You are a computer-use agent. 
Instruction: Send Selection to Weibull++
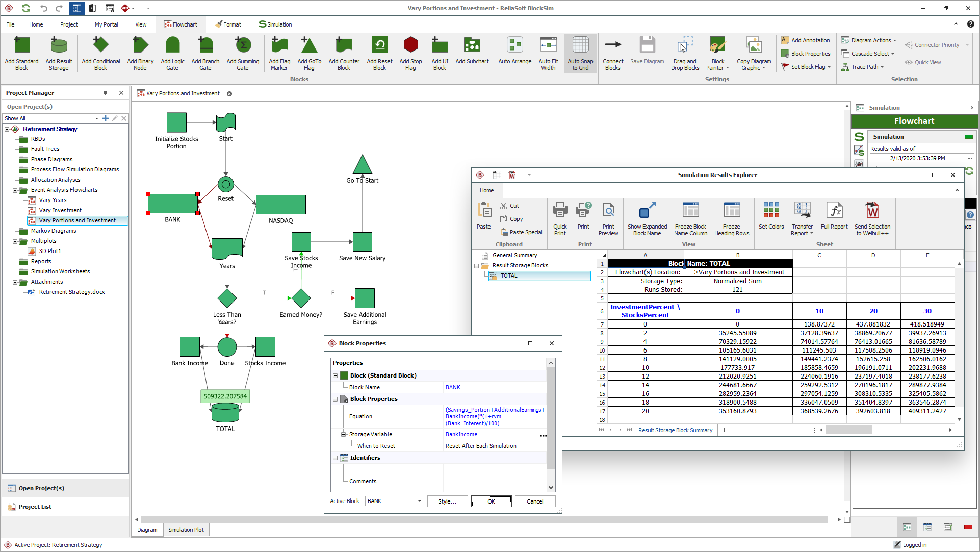(872, 218)
